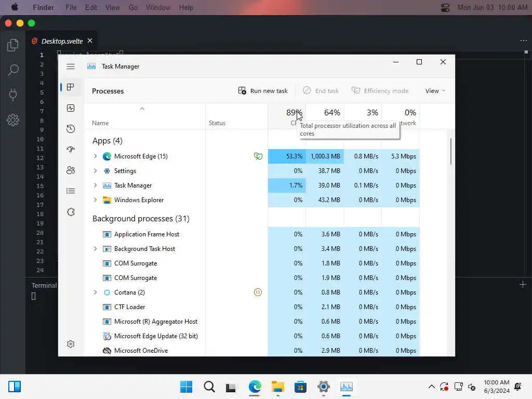Open the Edit menu in menu bar
The image size is (532, 399).
[91, 7]
